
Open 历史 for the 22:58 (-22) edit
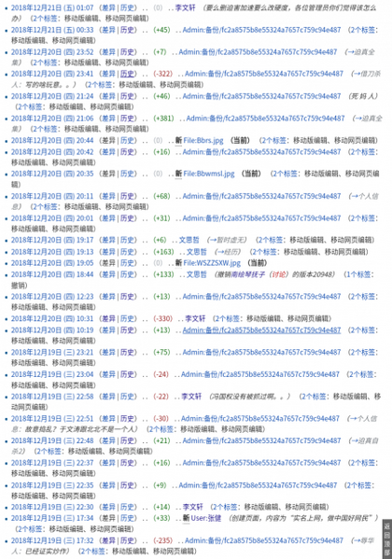[x=127, y=396]
